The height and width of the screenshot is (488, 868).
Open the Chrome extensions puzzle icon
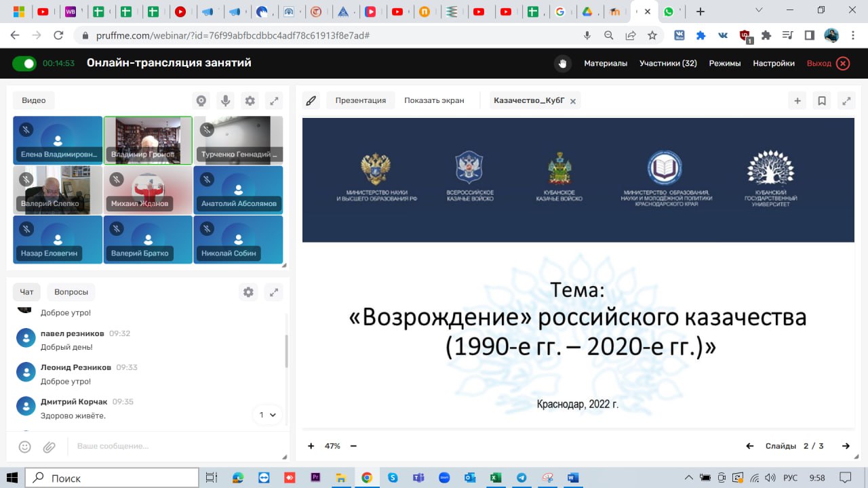pos(767,35)
